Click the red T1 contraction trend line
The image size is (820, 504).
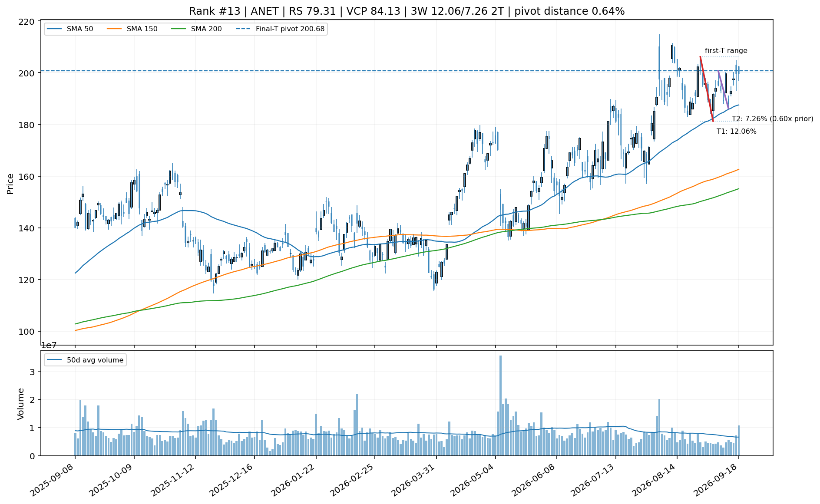(x=707, y=89)
